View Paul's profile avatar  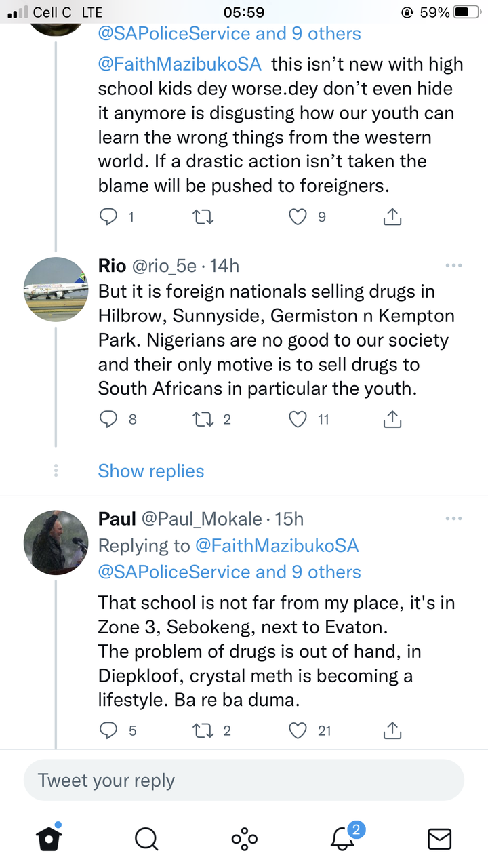click(x=56, y=542)
